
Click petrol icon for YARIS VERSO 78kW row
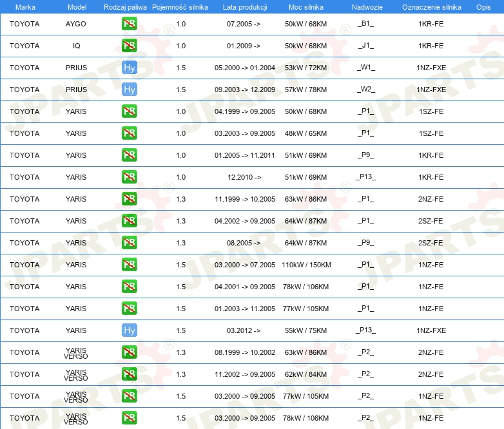point(129,418)
